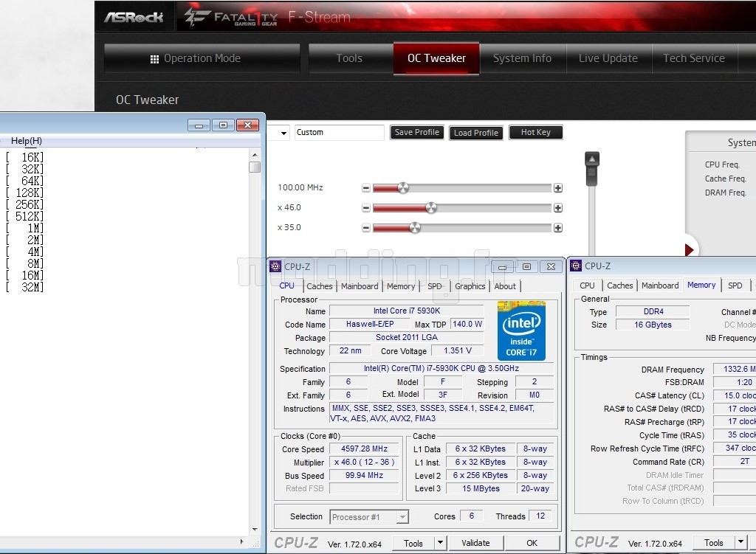This screenshot has width=756, height=554.
Task: Open SPD tab in the CPU-Z memory window
Action: [x=735, y=285]
